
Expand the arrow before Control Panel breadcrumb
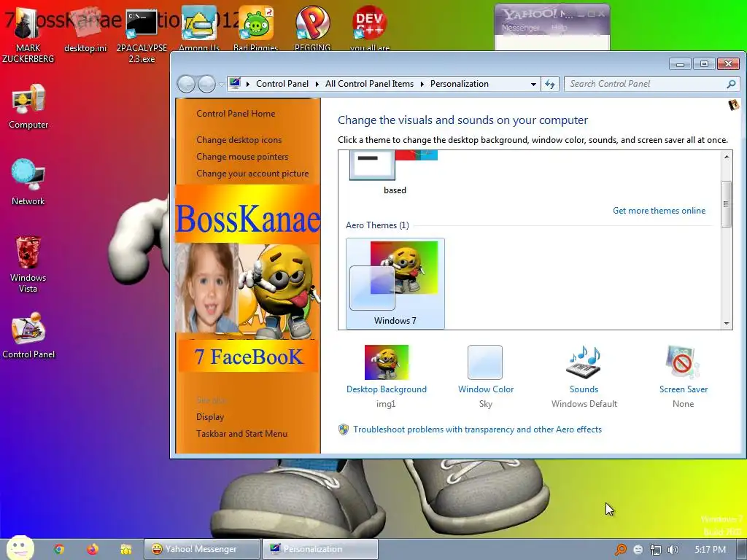248,85
